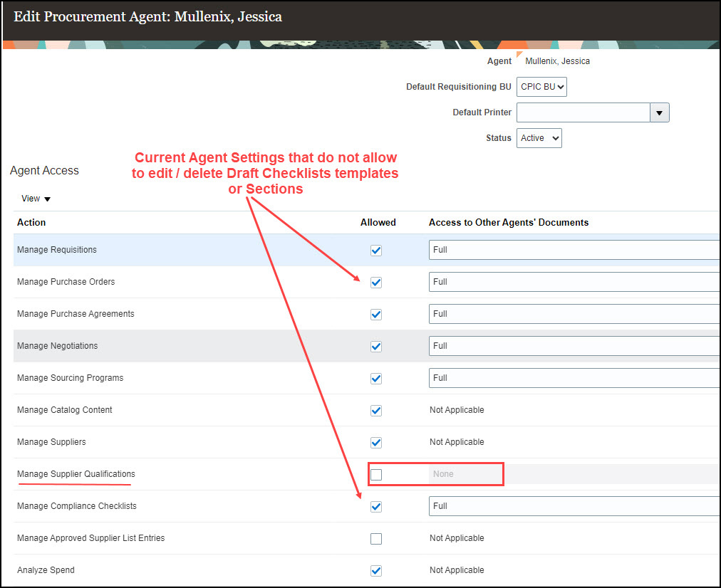Open the Default Printer dropdown arrow icon
The image size is (721, 588).
pyautogui.click(x=659, y=112)
